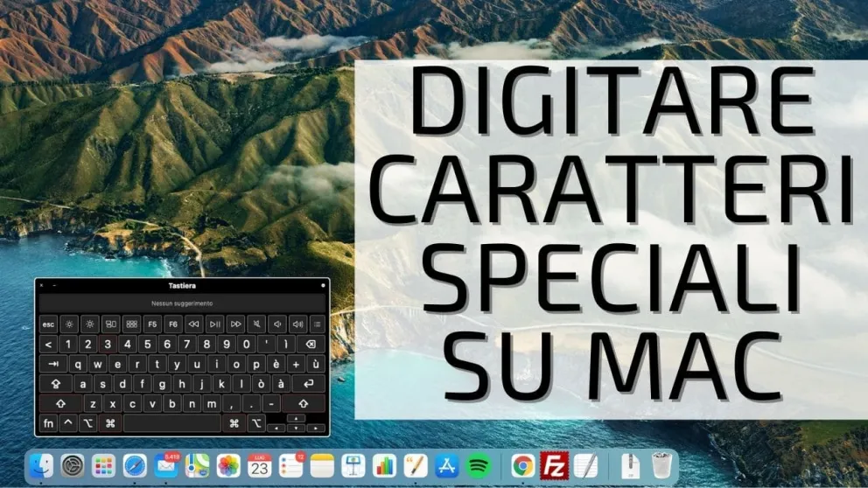This screenshot has height=488, width=868.
Task: Open the zip archive in the Dock
Action: tap(630, 466)
